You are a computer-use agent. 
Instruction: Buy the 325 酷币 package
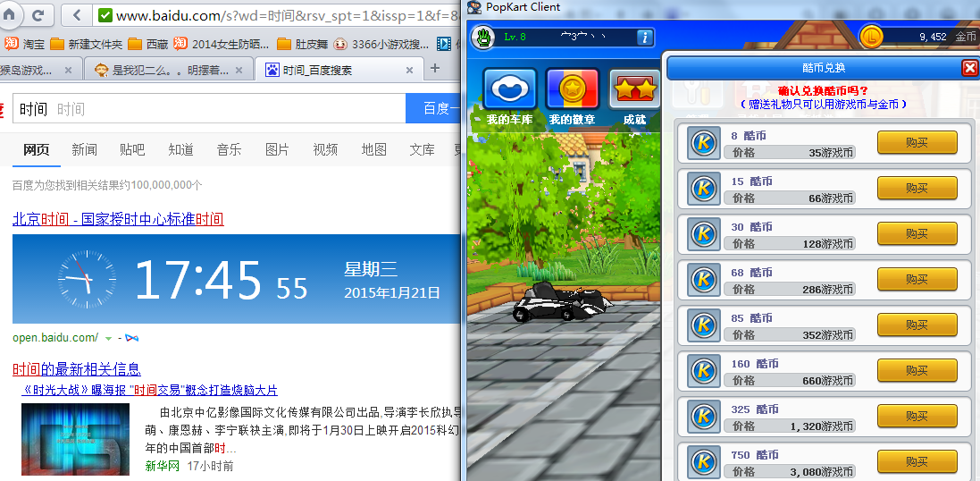917,417
